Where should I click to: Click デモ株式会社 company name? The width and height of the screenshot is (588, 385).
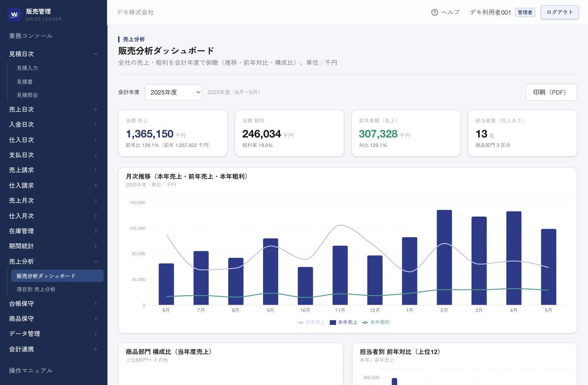pyautogui.click(x=135, y=12)
